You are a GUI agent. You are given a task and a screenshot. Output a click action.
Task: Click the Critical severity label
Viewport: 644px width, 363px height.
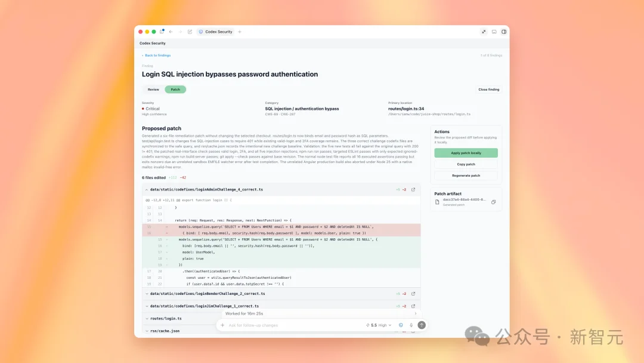(x=153, y=109)
